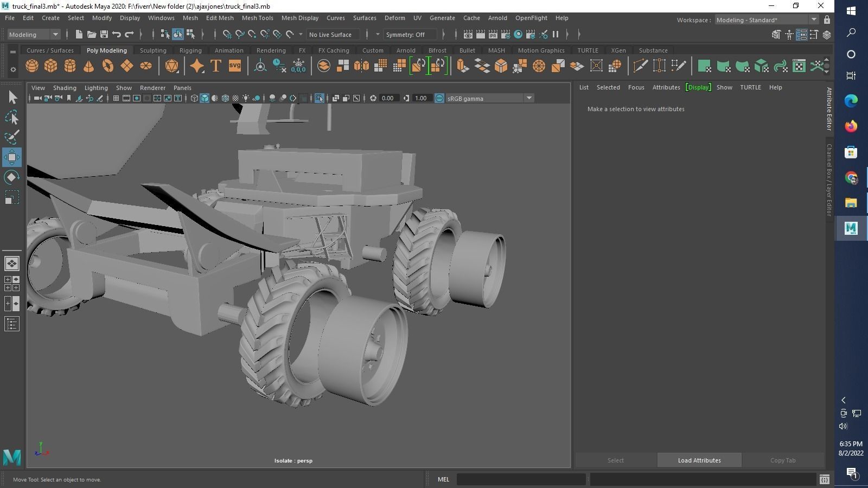Expand the snap options arrow before No Live Surface

point(301,34)
